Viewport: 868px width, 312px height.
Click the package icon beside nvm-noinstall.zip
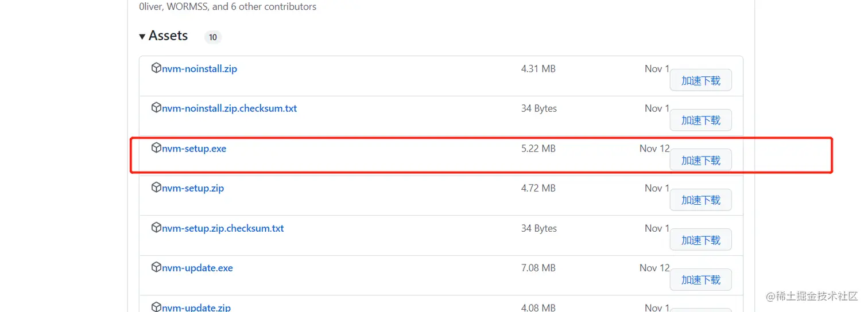(x=156, y=68)
